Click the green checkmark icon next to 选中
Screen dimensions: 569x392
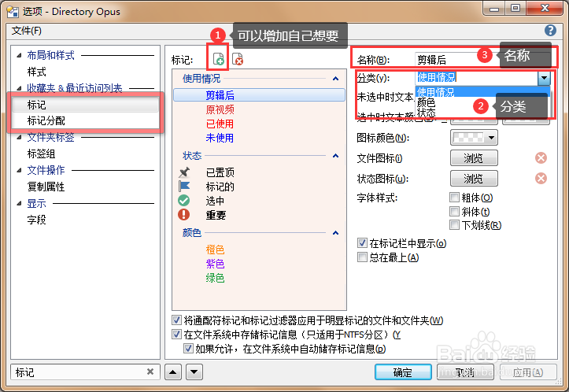click(183, 201)
